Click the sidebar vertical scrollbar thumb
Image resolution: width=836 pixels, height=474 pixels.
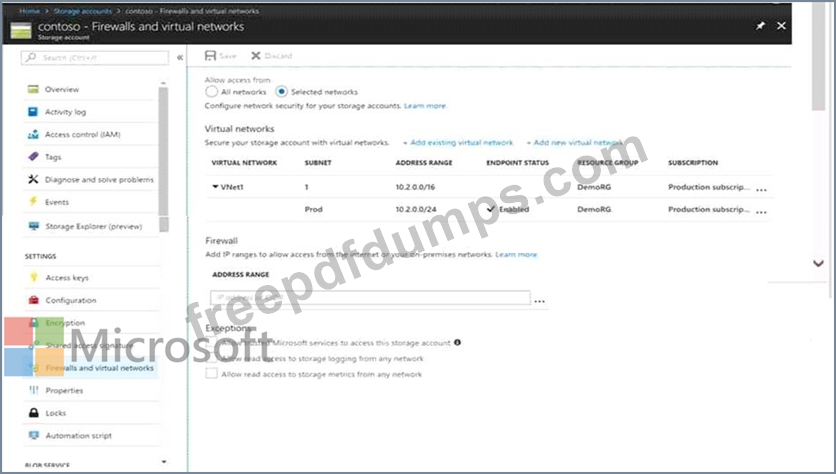pos(164,159)
